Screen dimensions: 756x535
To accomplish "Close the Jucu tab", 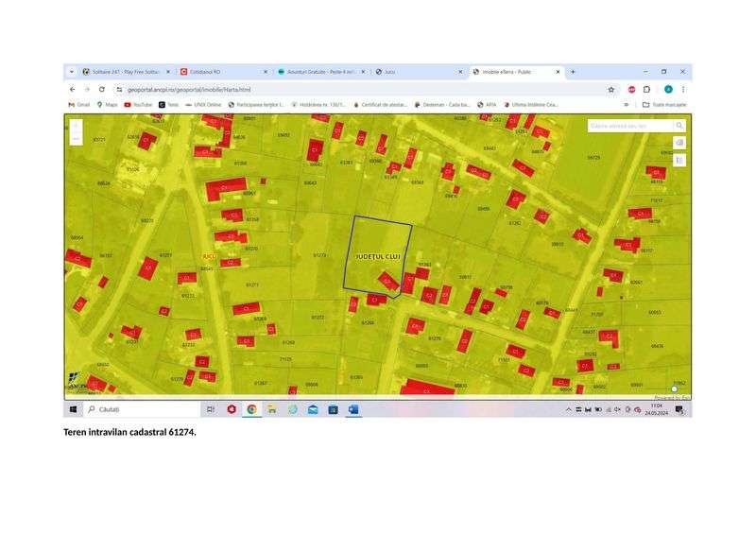I will tap(460, 72).
